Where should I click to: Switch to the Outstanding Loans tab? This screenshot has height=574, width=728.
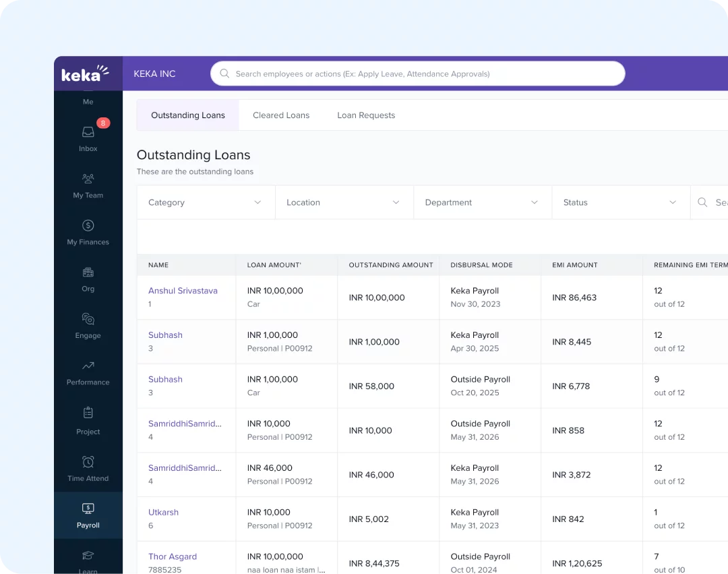pyautogui.click(x=188, y=115)
